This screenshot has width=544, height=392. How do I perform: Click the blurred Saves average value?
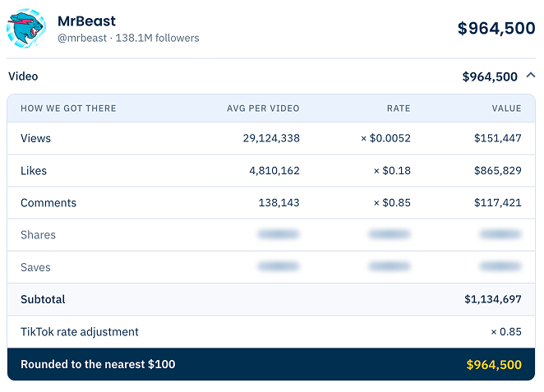tap(279, 266)
